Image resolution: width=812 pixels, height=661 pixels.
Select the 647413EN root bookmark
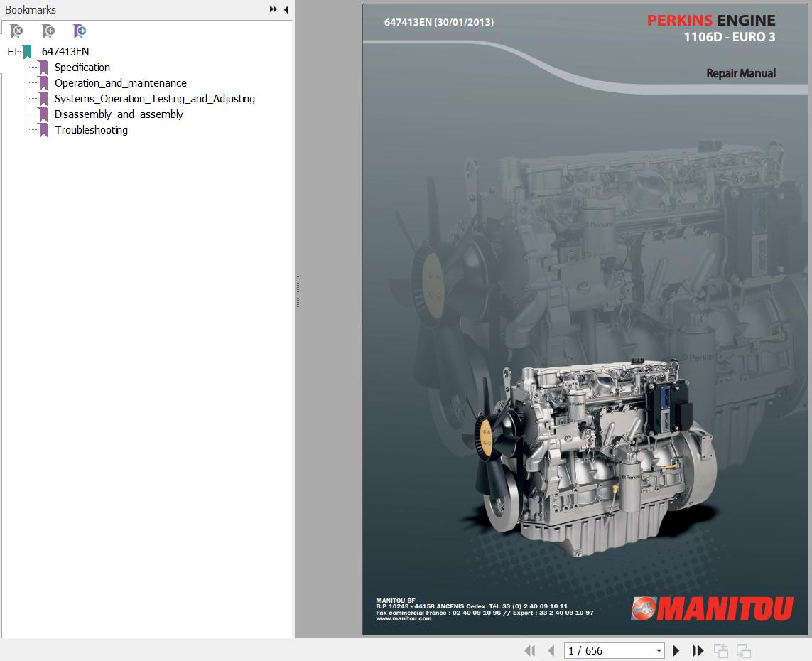click(x=65, y=52)
